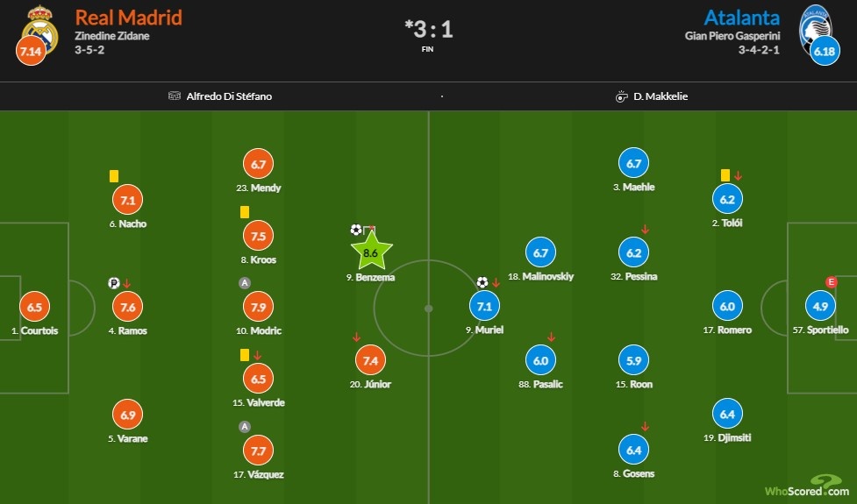Click the penalty icon next to Ramos
857x504 pixels.
tap(113, 282)
